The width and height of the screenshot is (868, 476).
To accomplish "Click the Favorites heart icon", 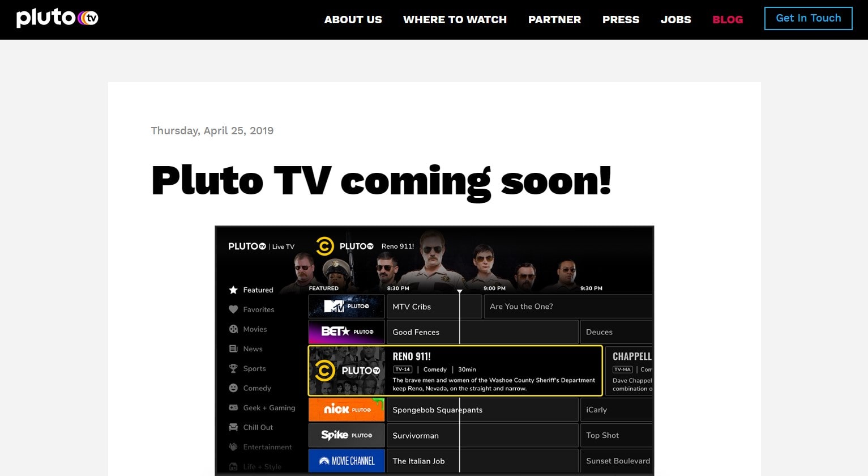I will [233, 309].
